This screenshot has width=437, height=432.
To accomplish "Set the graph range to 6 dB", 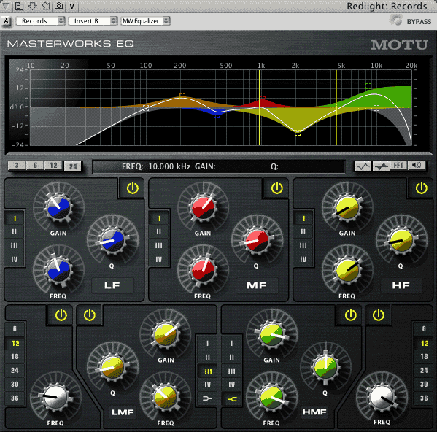I will click(35, 165).
